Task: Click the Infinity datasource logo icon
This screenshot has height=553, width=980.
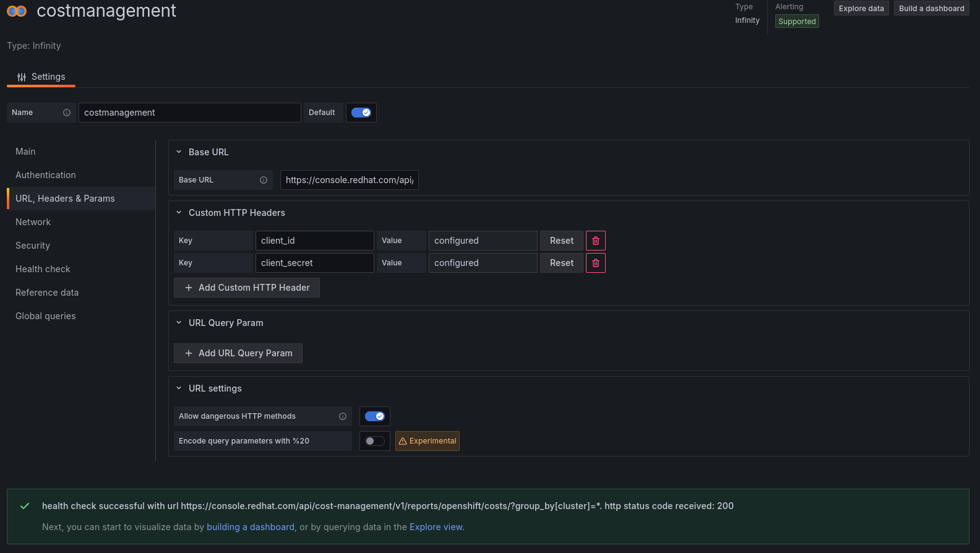Action: click(17, 11)
